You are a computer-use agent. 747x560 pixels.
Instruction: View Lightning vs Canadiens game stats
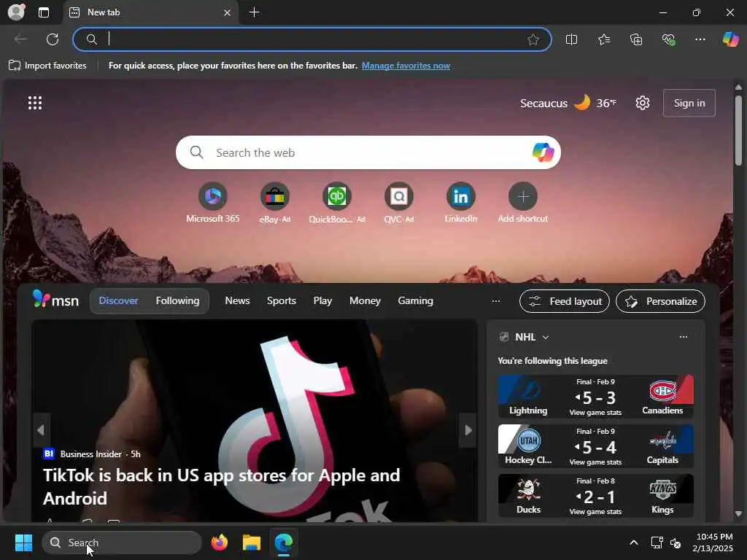tap(595, 413)
